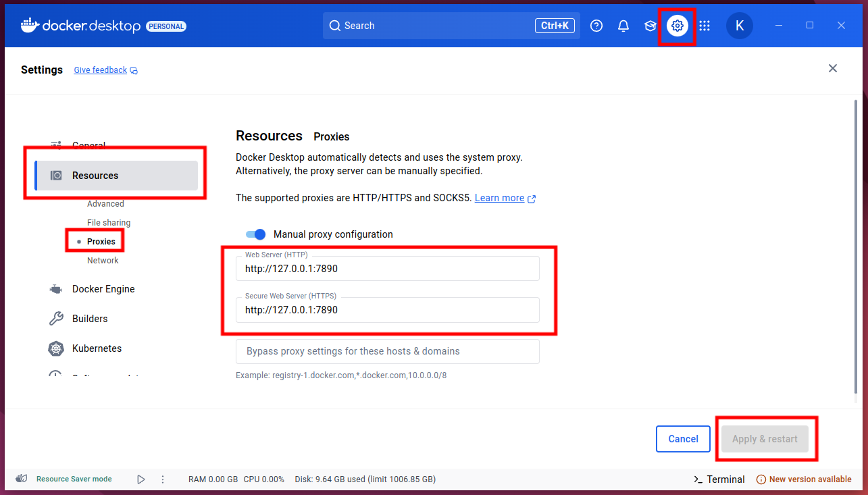Click the user avatar K
868x495 pixels.
(740, 26)
